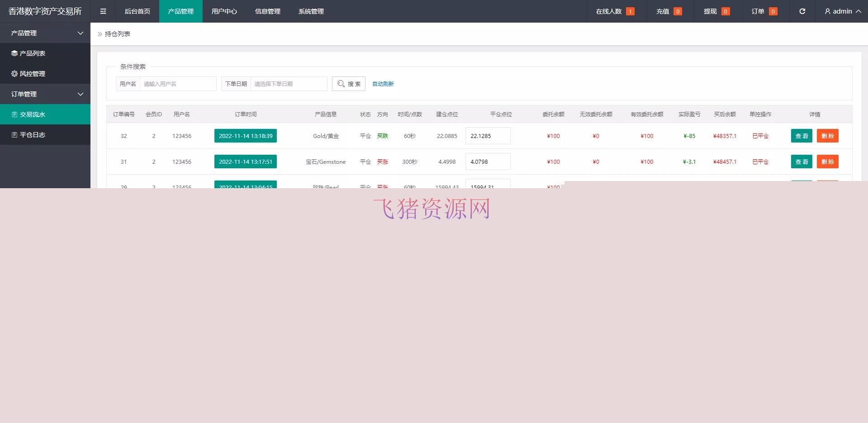Screen dimensions: 868x423
Task: Open the admin account dropdown
Action: tap(842, 11)
